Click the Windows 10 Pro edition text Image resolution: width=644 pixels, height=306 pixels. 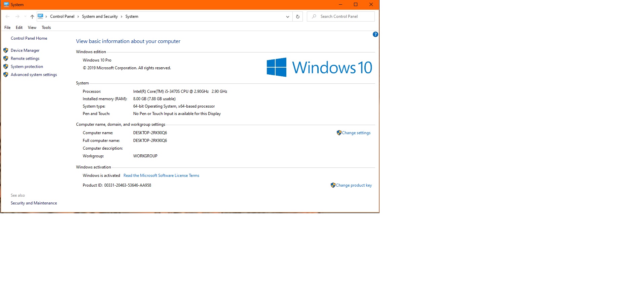click(x=97, y=60)
